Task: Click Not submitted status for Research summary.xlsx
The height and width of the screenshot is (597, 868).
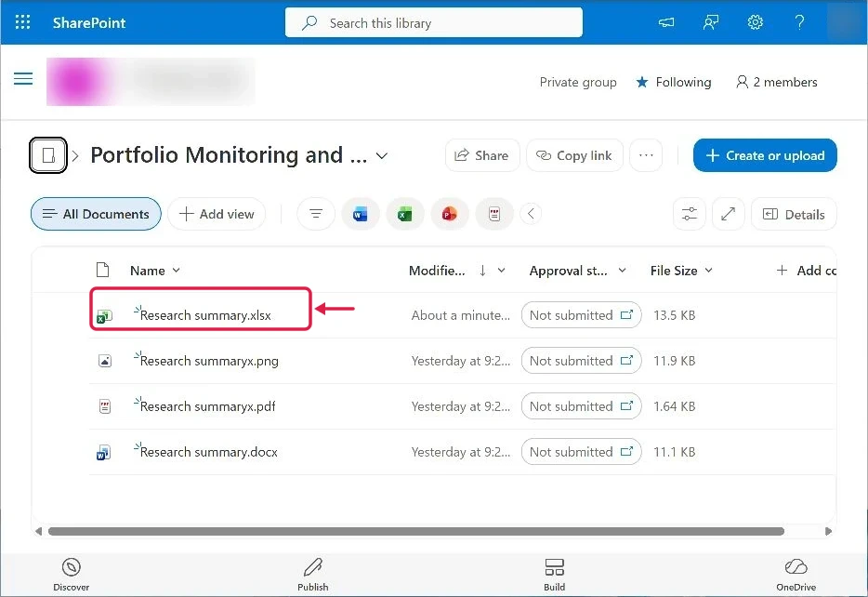Action: point(581,315)
